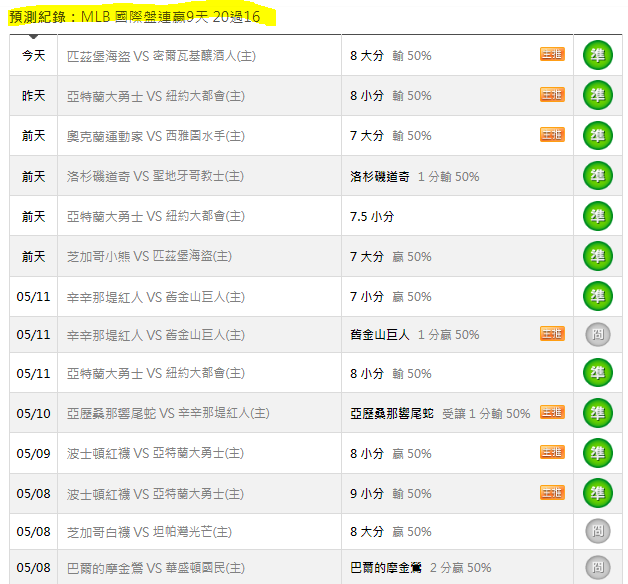
Task: Click the prediction 洛杉磯道奇 1 分輸 50%
Action: [x=415, y=176]
